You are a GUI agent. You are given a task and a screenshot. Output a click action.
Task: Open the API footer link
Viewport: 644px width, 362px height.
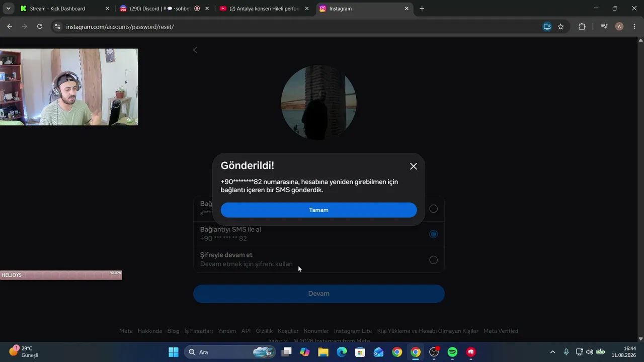(x=246, y=331)
